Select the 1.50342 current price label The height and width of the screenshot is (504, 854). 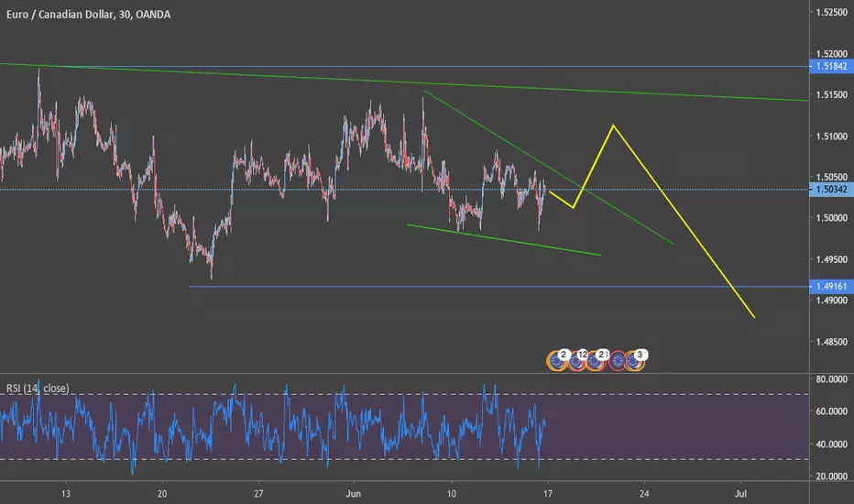(831, 190)
